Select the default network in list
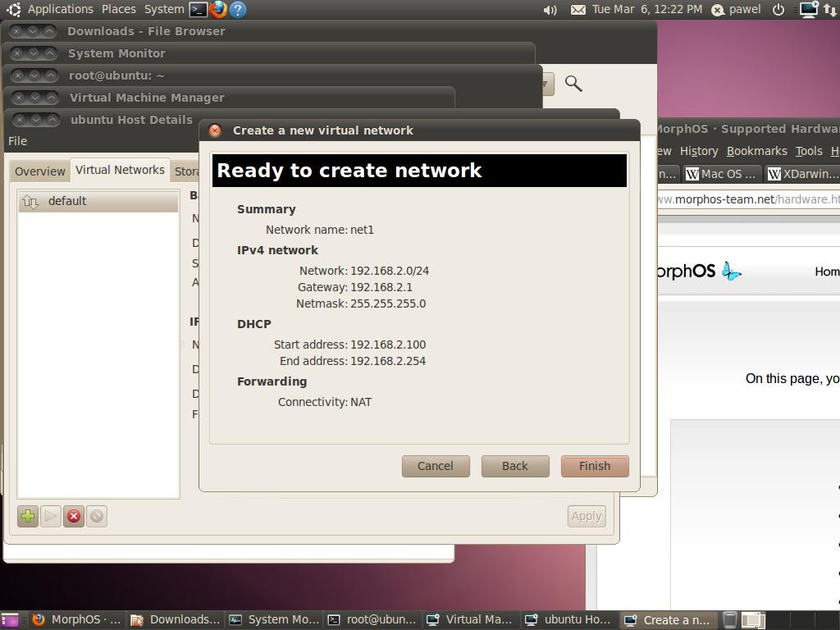This screenshot has width=840, height=630. coord(67,201)
